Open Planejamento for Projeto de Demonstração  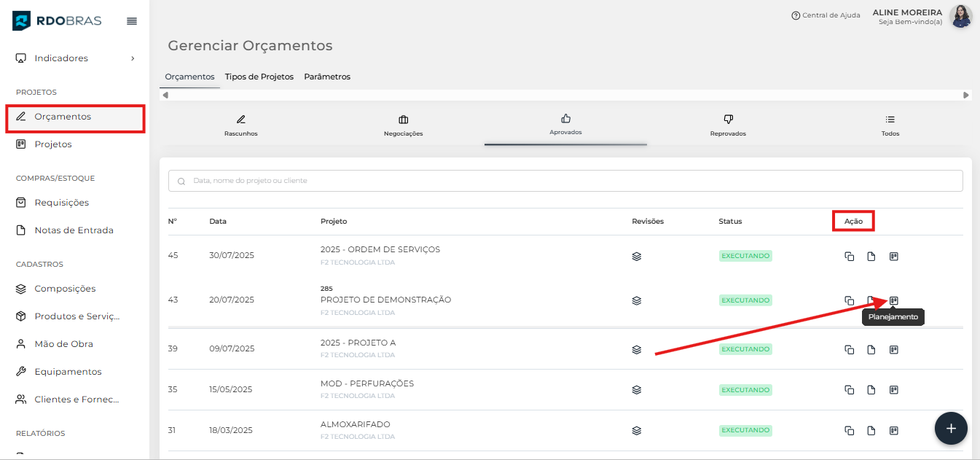(893, 300)
